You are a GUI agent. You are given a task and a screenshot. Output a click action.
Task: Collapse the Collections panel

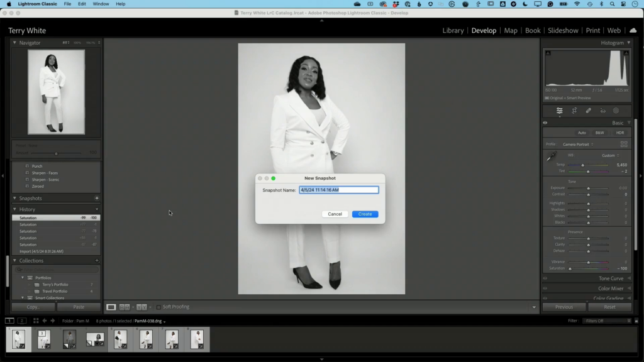click(x=15, y=261)
